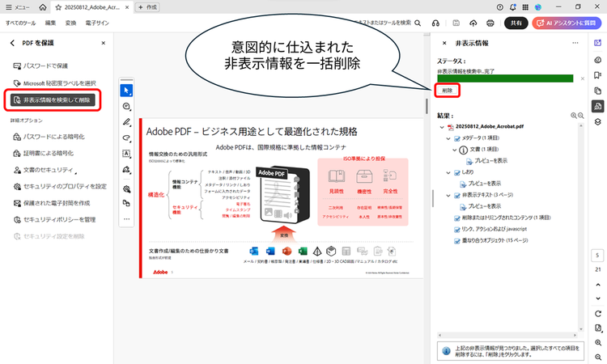The width and height of the screenshot is (607, 364).
Task: Open 非表示情報 panel options ellipsis
Action: 575,43
